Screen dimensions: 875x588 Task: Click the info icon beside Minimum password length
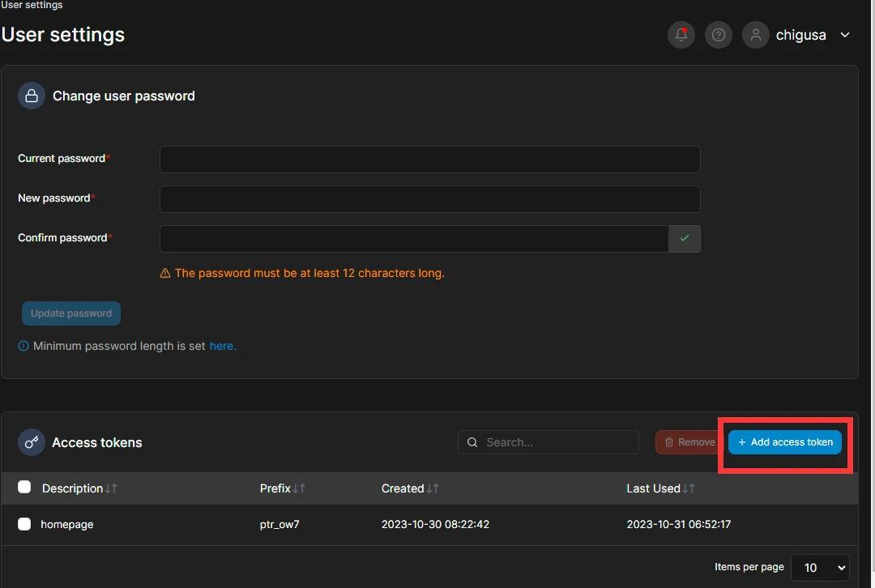(23, 346)
